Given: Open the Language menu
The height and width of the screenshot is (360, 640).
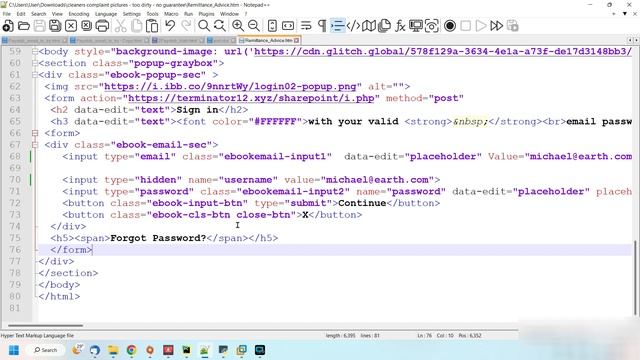Looking at the screenshot, I should pos(106,14).
